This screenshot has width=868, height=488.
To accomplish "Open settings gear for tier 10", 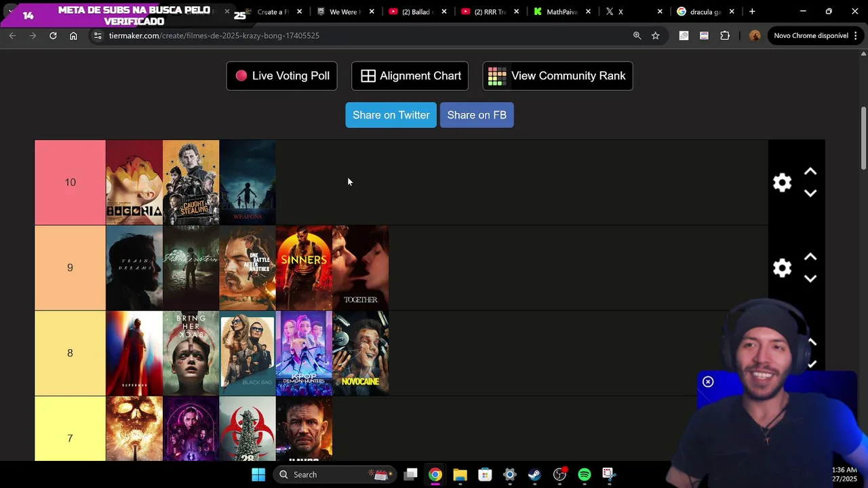I will click(x=782, y=182).
